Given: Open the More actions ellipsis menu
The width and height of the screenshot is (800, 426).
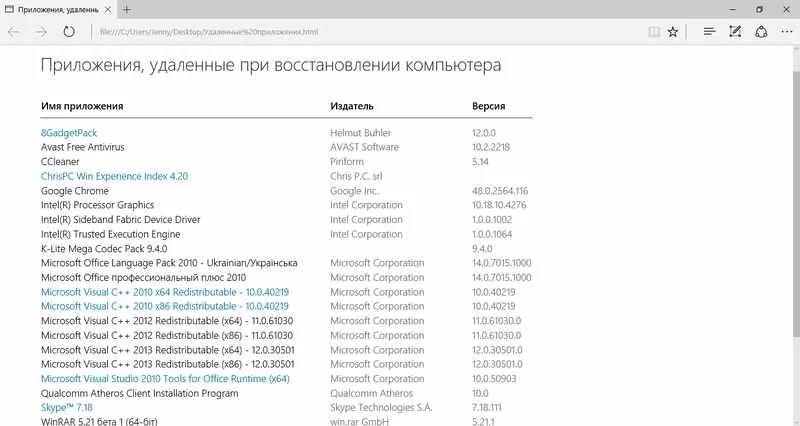Looking at the screenshot, I should pos(787,32).
